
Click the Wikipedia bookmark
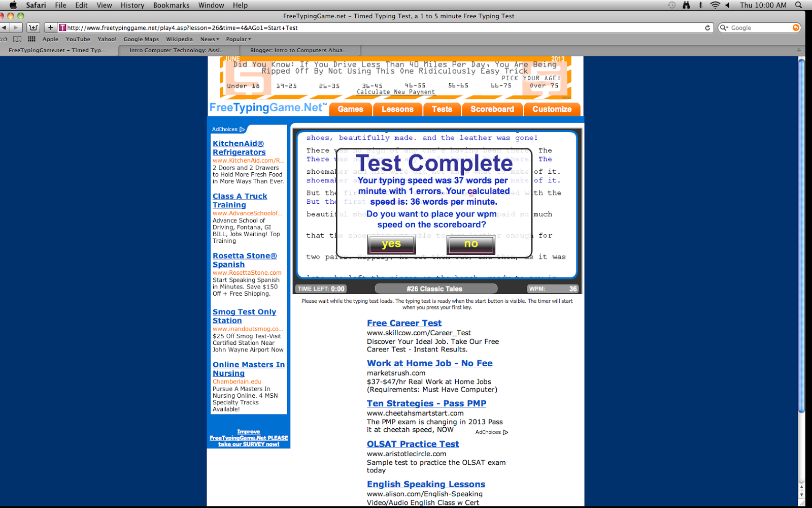[x=179, y=39]
